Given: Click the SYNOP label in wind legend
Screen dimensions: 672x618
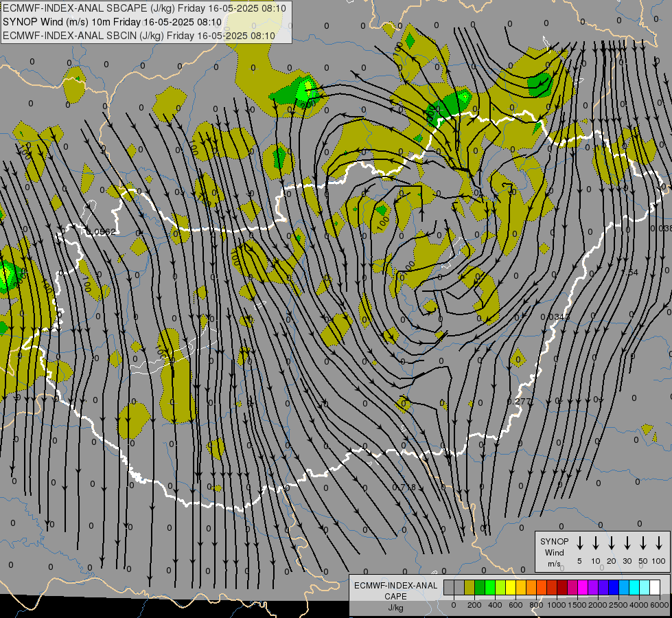Looking at the screenshot, I should pyautogui.click(x=554, y=541).
